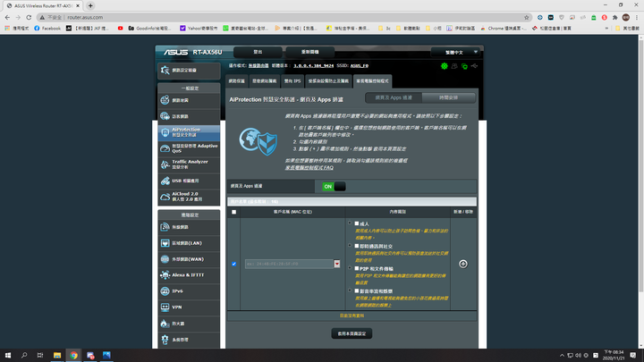The height and width of the screenshot is (362, 644).
Task: Click the browser reload icon
Action: (x=29, y=17)
